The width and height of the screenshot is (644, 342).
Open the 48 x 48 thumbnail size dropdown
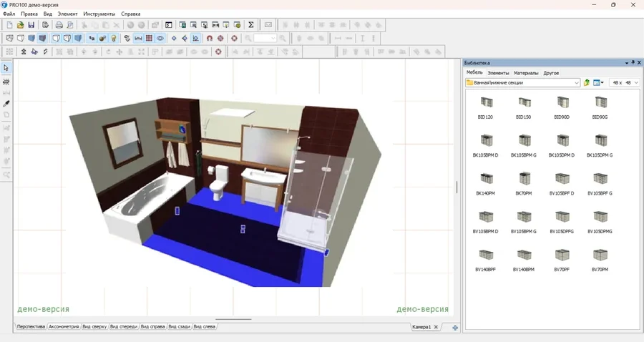(635, 83)
